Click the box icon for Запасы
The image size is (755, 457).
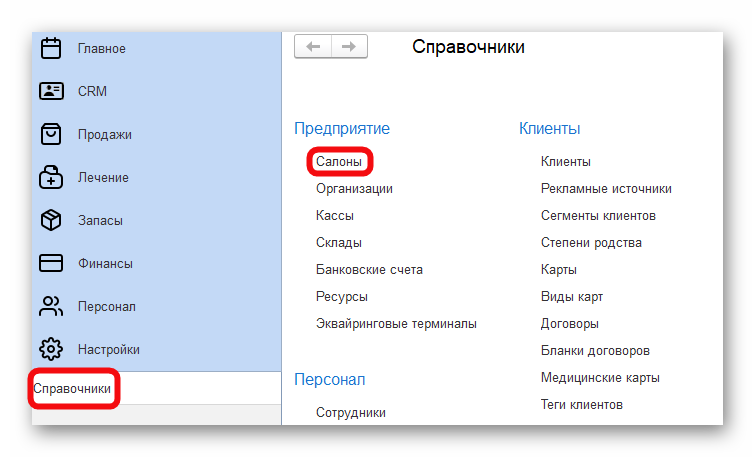click(51, 220)
